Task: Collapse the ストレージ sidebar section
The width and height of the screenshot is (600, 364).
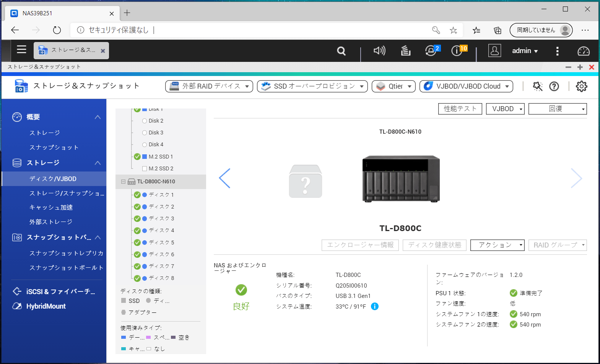Action: [98, 163]
